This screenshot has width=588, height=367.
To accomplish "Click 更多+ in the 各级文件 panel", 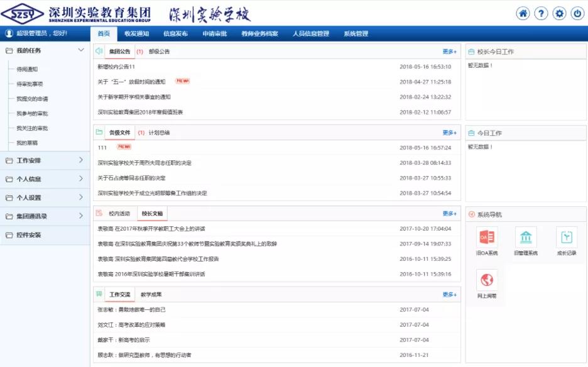I will (x=450, y=133).
